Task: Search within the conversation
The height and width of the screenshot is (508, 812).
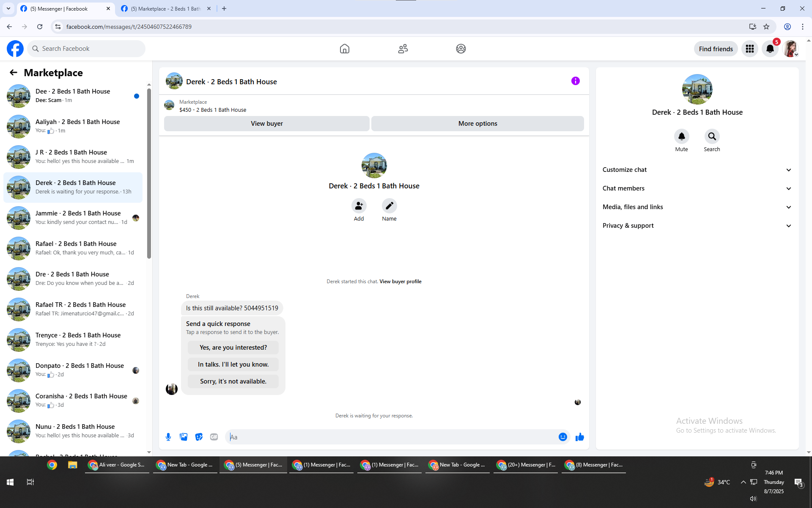Action: tap(712, 136)
